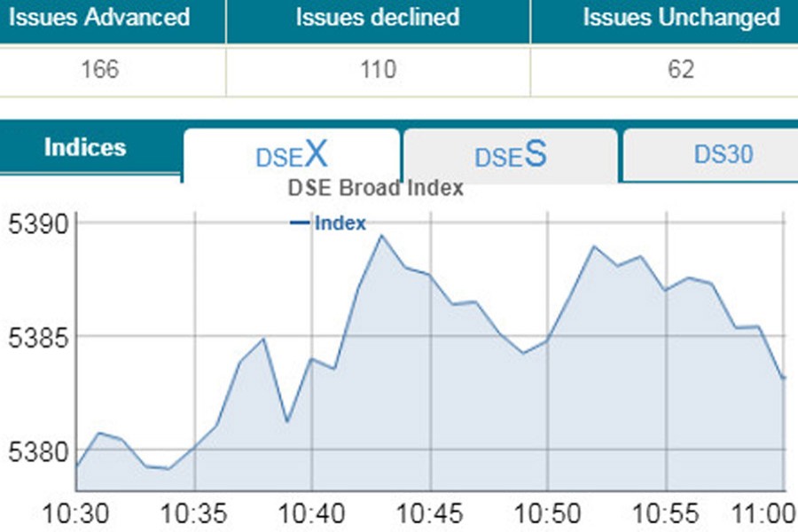Screen dimensions: 798x532
Task: Select the Issues Unchanged column header
Action: pos(681,17)
